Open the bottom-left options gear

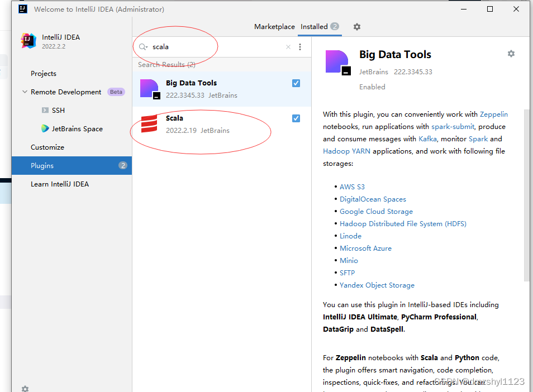(25, 388)
